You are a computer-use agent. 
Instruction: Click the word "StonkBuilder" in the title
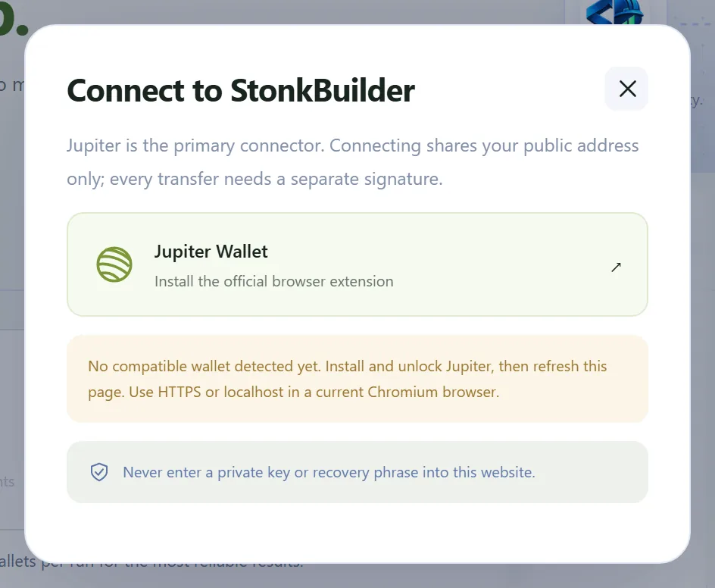323,90
